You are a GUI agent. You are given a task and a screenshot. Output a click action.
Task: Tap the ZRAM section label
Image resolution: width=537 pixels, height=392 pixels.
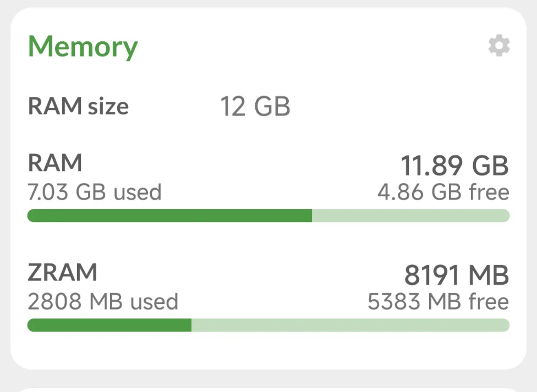click(62, 273)
